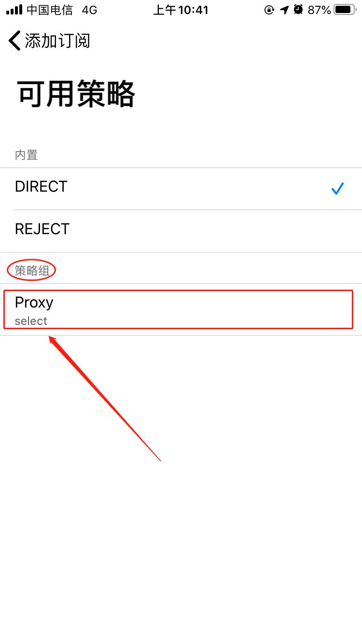Tap the 中国电信 carrier label

pos(49,10)
